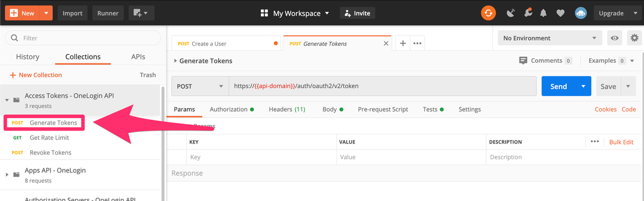
Task: Open the Comments panel
Action: click(x=546, y=61)
